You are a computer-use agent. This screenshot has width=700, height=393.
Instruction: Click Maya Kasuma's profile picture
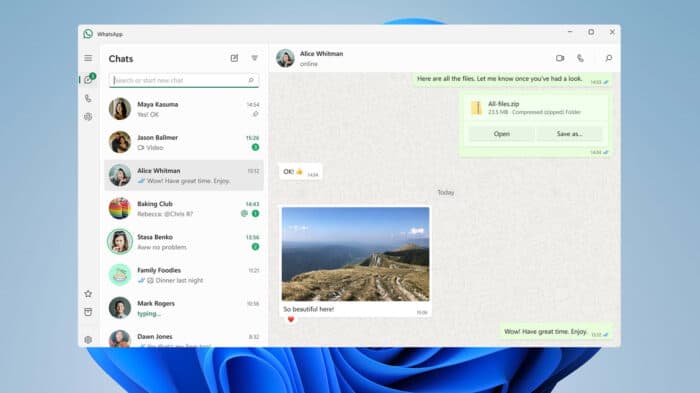(x=120, y=109)
